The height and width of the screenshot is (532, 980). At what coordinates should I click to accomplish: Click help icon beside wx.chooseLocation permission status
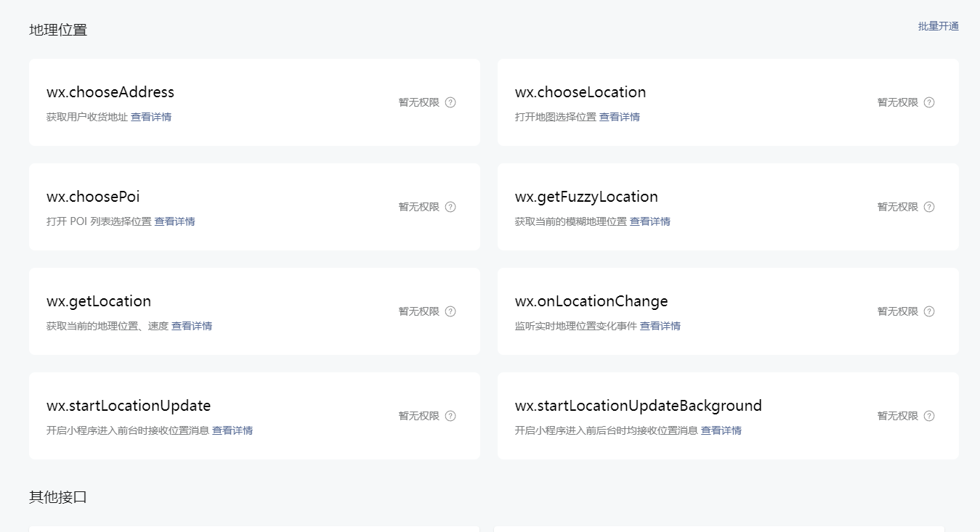click(929, 102)
